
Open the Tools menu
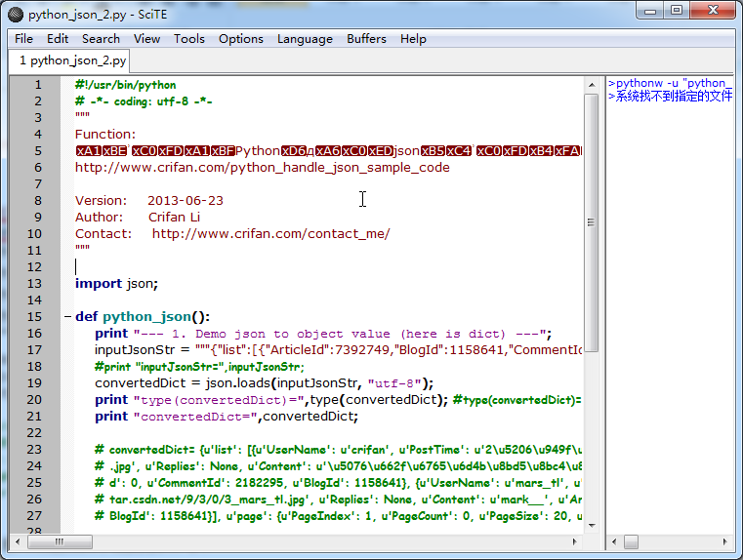[189, 39]
